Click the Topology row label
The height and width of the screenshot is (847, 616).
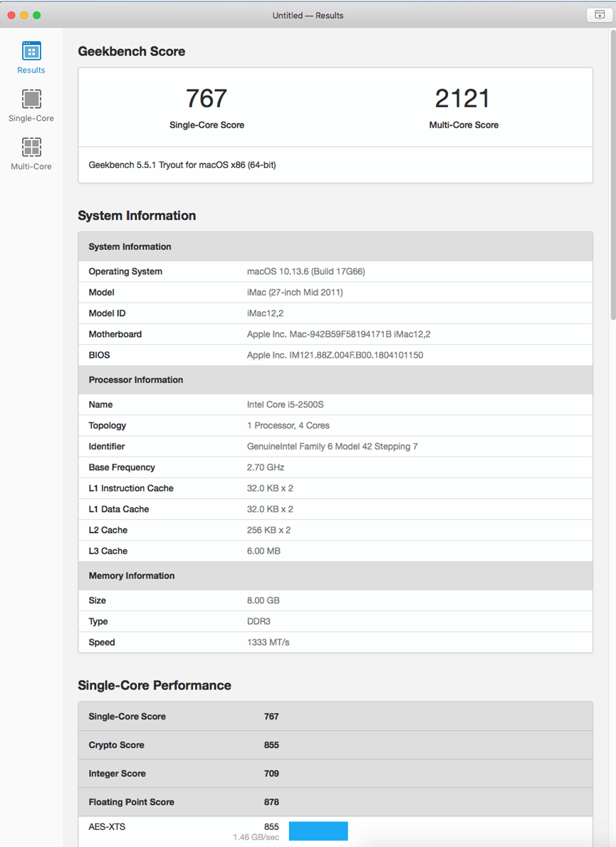108,426
